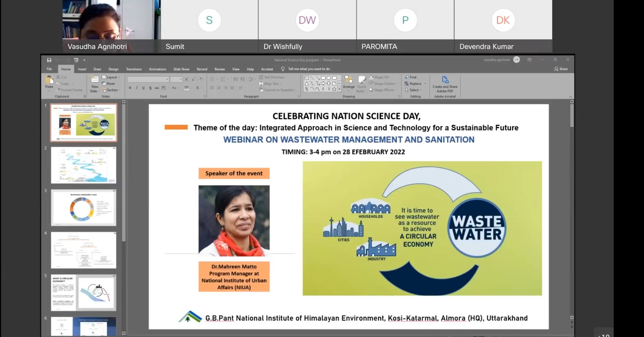Toggle Italic formatting

pos(137,88)
